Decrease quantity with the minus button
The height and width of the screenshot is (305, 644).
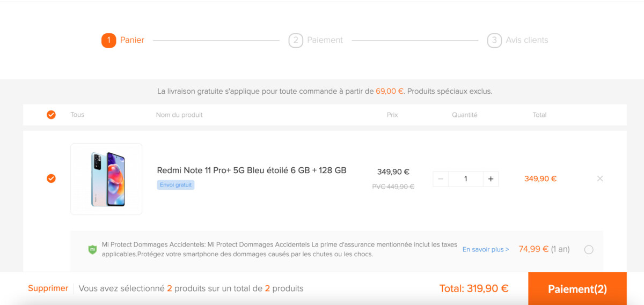pyautogui.click(x=441, y=179)
